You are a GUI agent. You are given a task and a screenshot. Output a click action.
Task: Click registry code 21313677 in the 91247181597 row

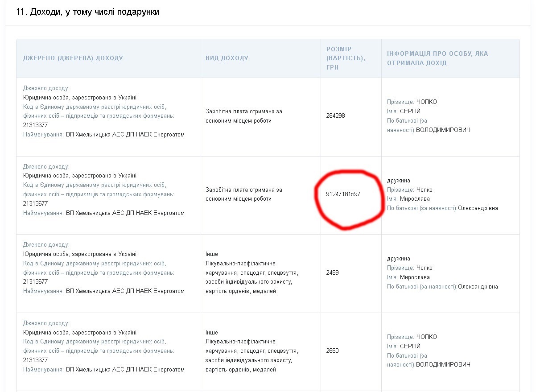click(35, 204)
